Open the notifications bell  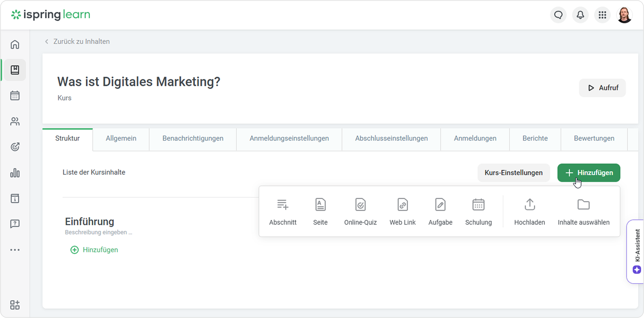click(580, 15)
